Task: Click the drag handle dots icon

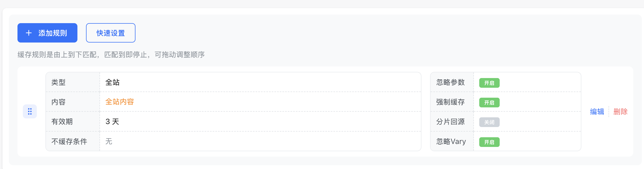Action: tap(30, 111)
